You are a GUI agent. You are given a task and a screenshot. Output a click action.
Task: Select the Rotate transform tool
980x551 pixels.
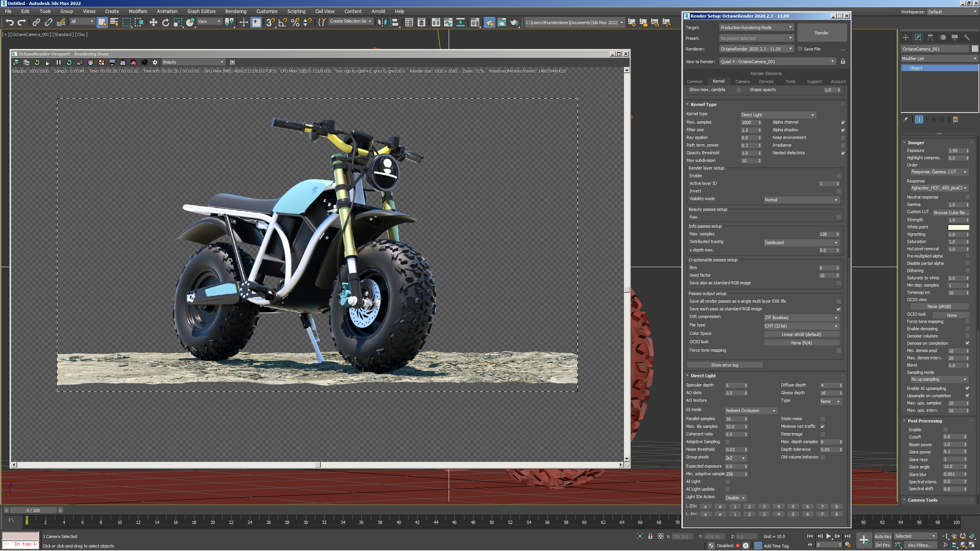click(x=165, y=23)
